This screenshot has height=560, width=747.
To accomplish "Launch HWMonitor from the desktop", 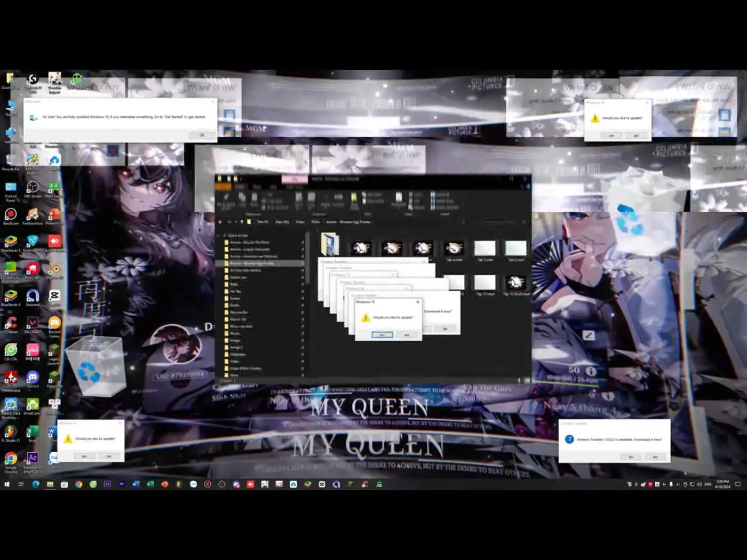I will click(x=11, y=381).
